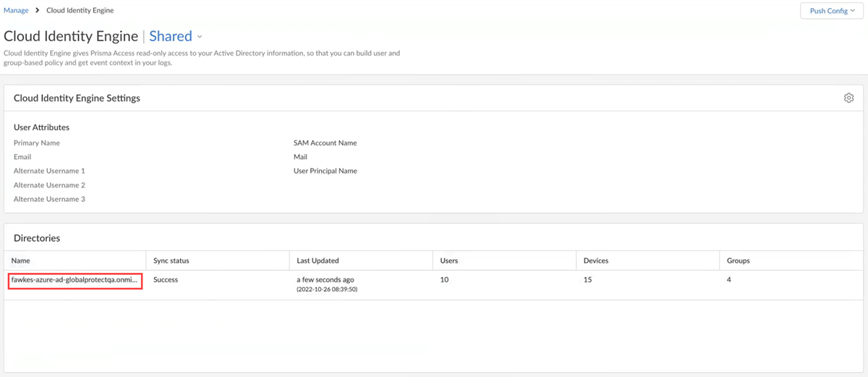Select the SAM Account Name value

pyautogui.click(x=325, y=143)
